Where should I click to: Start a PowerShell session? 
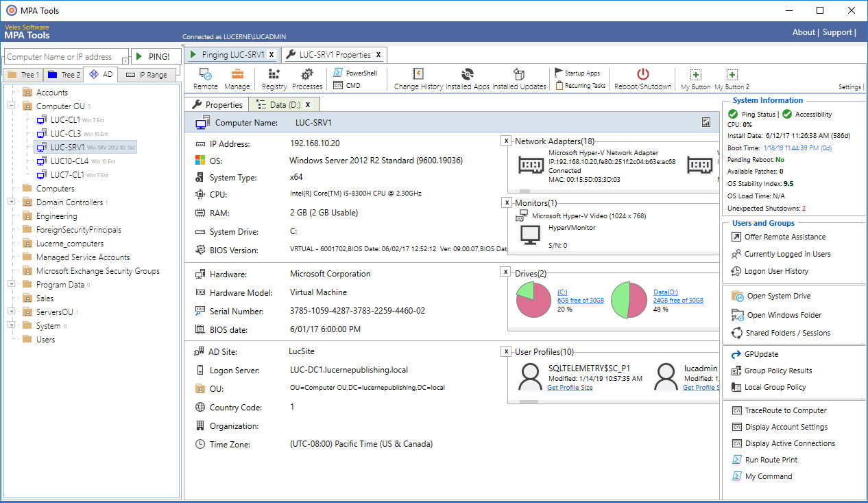pos(354,73)
